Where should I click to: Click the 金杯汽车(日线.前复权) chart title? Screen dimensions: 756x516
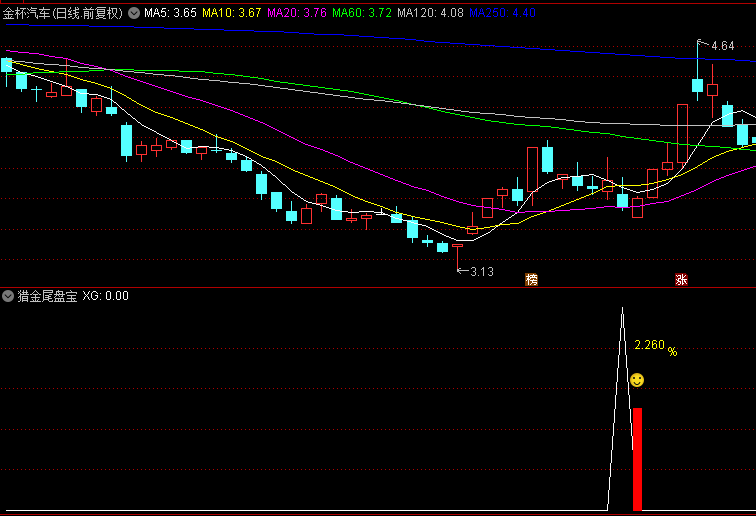tap(63, 13)
